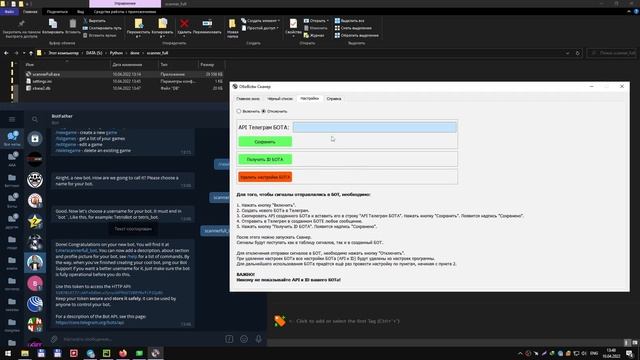Click Telegram search magnifier icon
This screenshot has height=360, width=640.
point(35,119)
